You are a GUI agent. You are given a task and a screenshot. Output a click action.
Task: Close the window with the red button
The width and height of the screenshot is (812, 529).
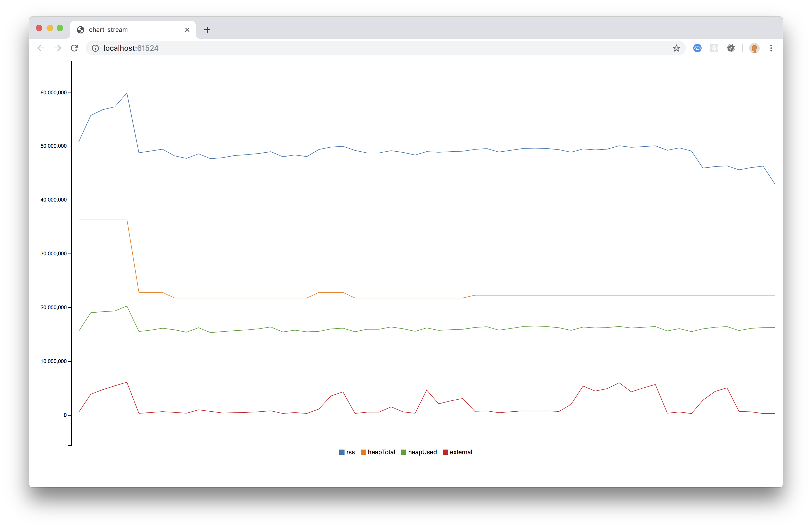(x=39, y=28)
